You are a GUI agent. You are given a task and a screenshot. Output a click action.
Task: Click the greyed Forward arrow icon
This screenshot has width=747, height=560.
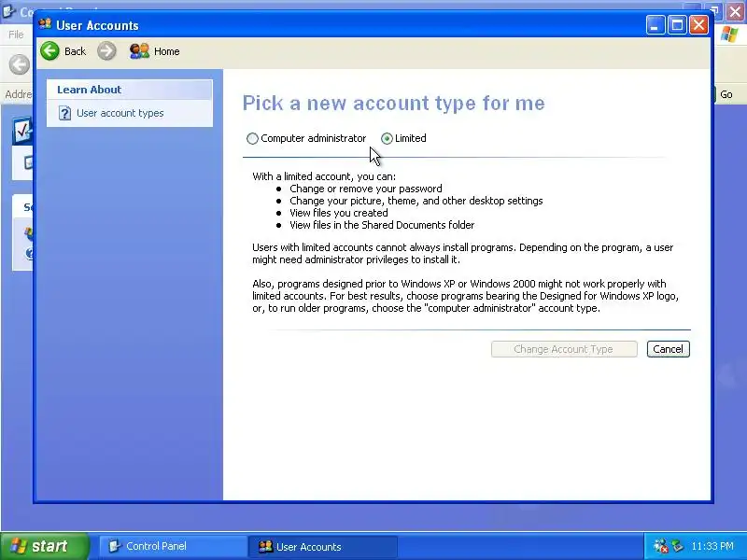106,51
